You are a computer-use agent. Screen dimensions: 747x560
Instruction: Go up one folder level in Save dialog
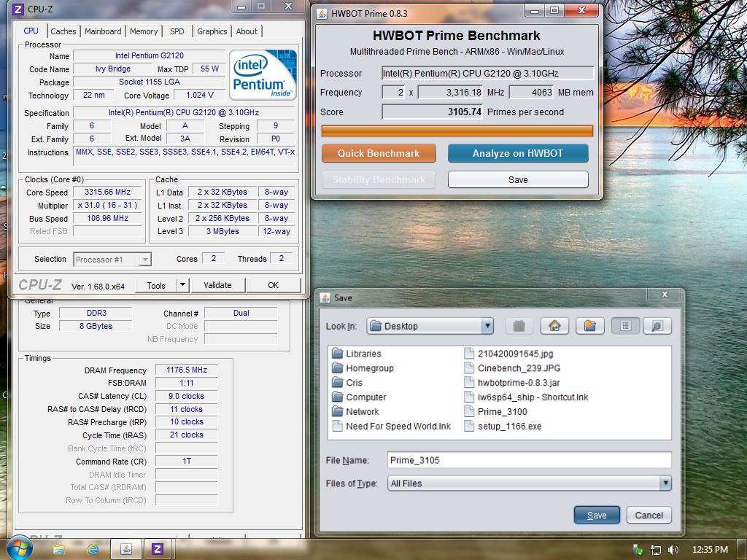(x=519, y=326)
